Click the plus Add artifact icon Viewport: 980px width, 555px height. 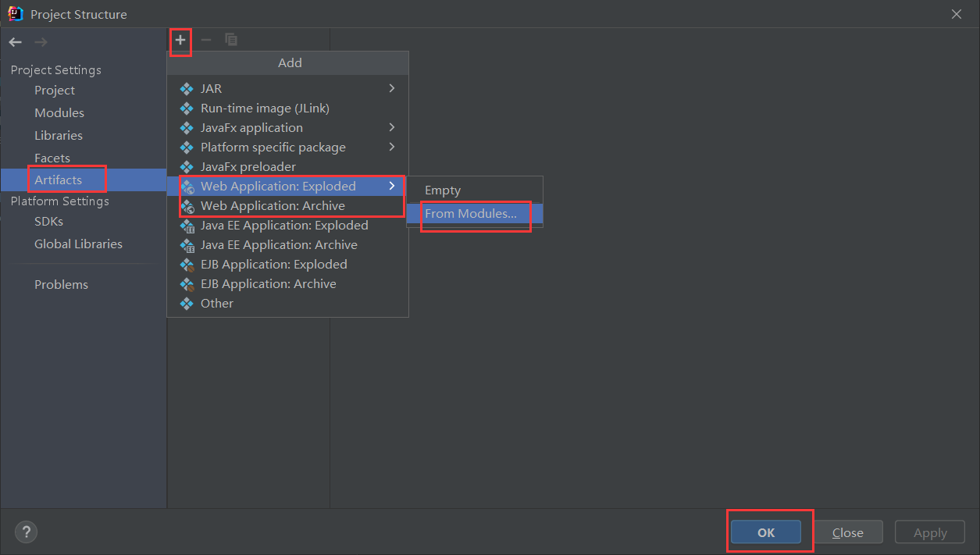(x=180, y=40)
